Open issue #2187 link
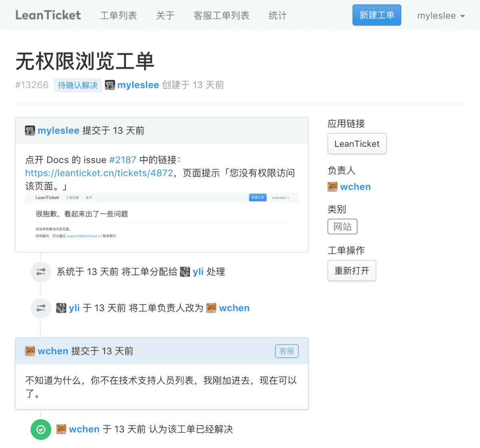This screenshot has width=480, height=448. point(123,160)
